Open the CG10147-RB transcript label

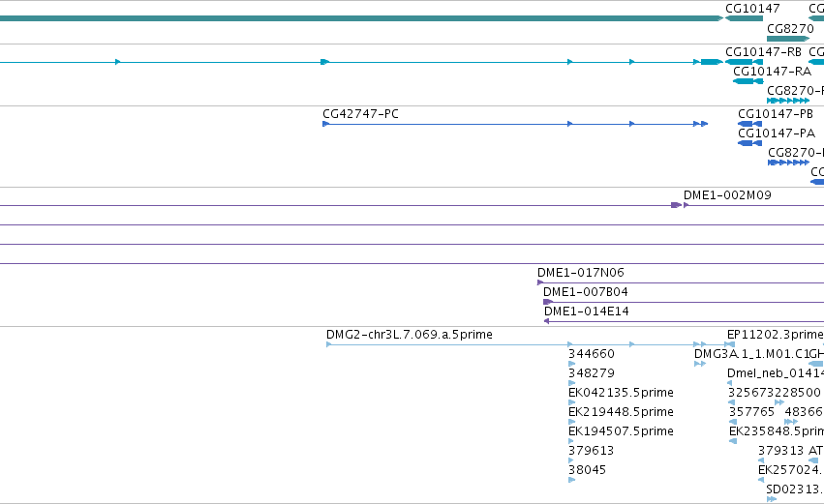coord(763,52)
